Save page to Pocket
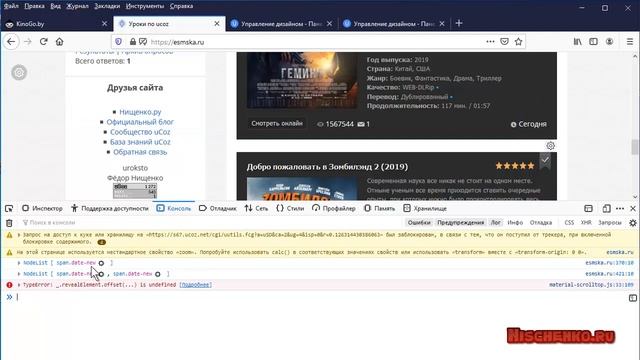 [504, 42]
